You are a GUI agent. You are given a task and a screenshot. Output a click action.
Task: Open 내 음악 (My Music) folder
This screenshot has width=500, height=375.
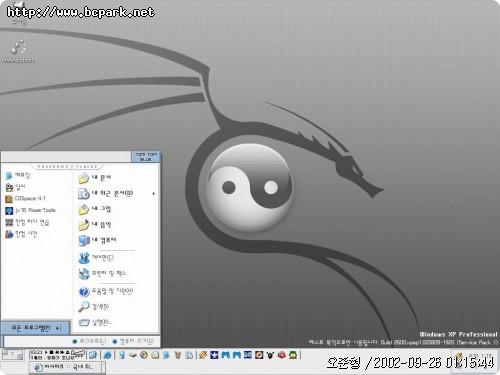94,225
